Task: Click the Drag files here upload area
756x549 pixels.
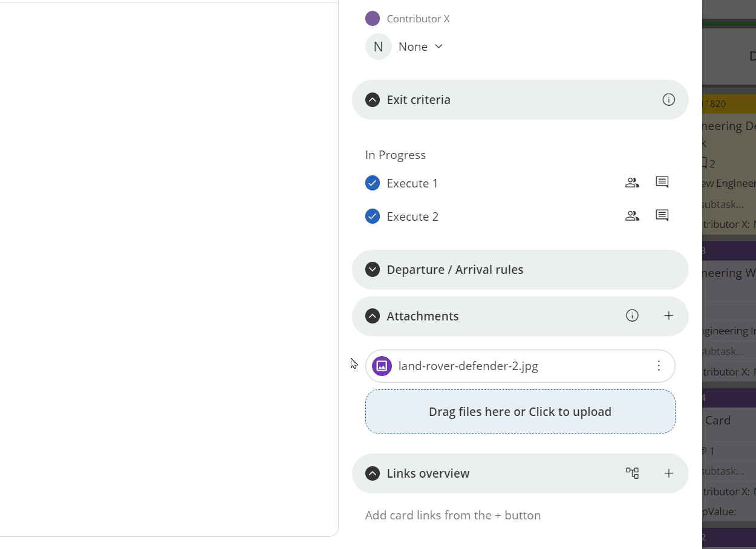Action: (520, 412)
